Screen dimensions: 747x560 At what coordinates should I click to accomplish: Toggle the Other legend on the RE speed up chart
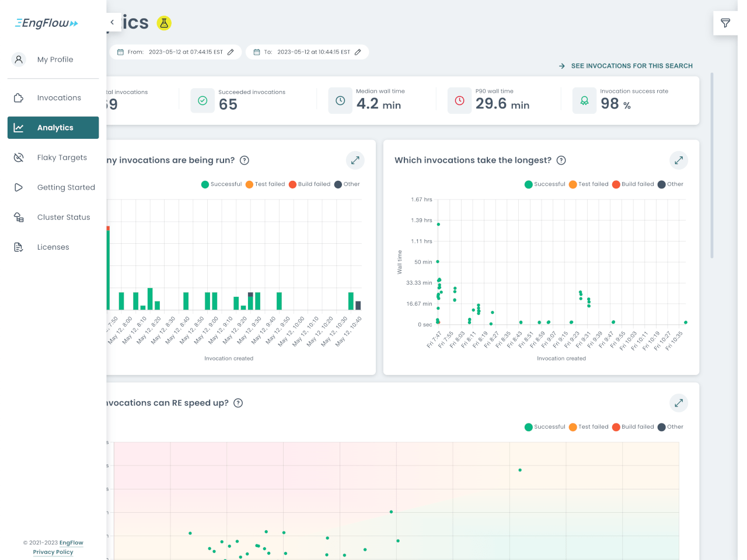(671, 426)
